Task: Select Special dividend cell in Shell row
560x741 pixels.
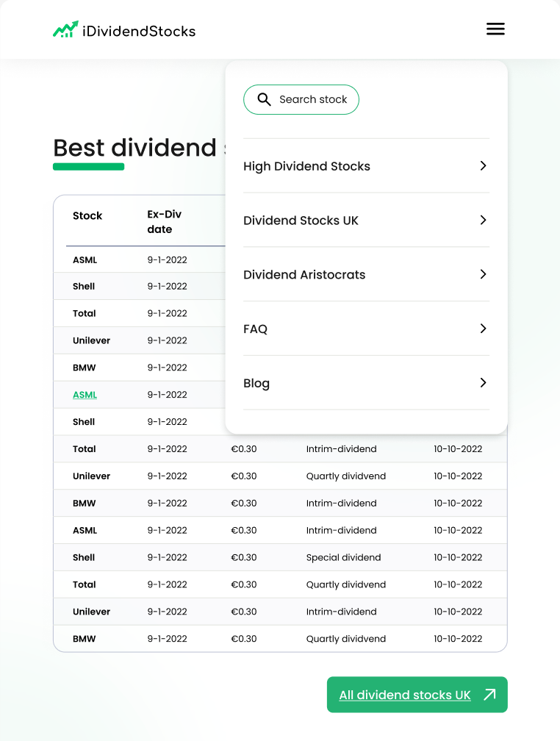Action: tap(343, 557)
